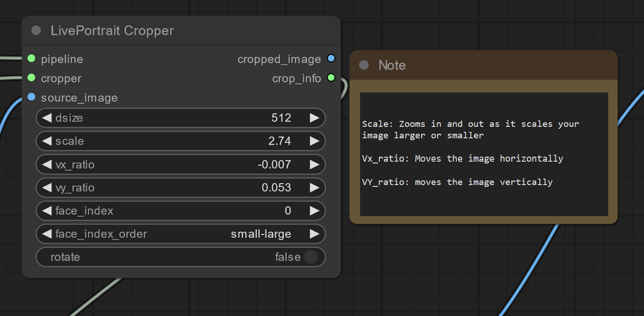Collapse the LivePortrait Cropper node using its dot
The image size is (644, 316).
pyautogui.click(x=36, y=31)
